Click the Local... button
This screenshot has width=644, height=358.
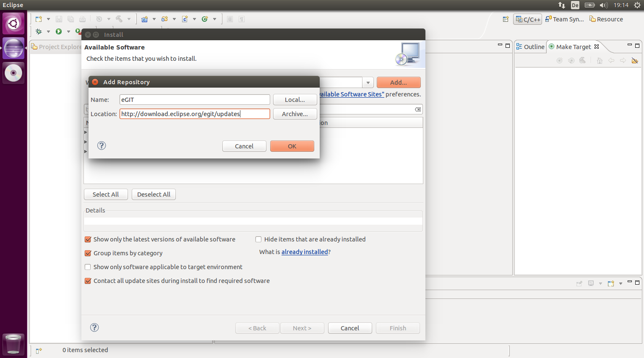tap(295, 100)
